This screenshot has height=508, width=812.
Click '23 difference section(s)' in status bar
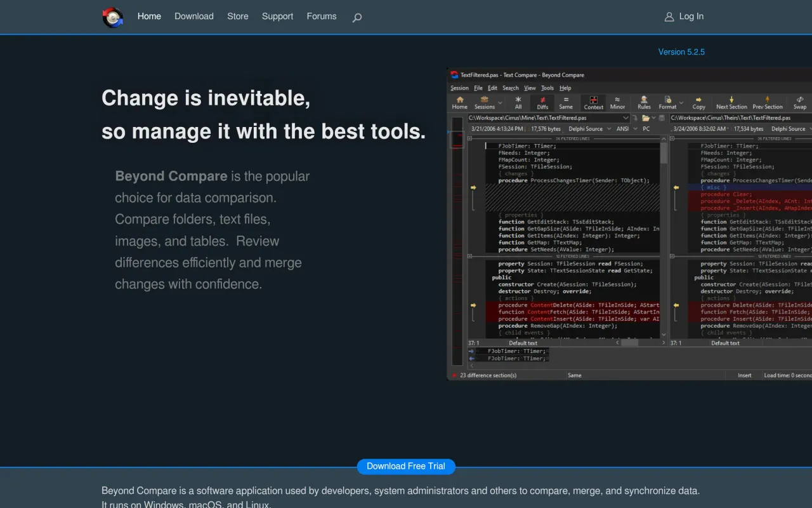point(488,375)
